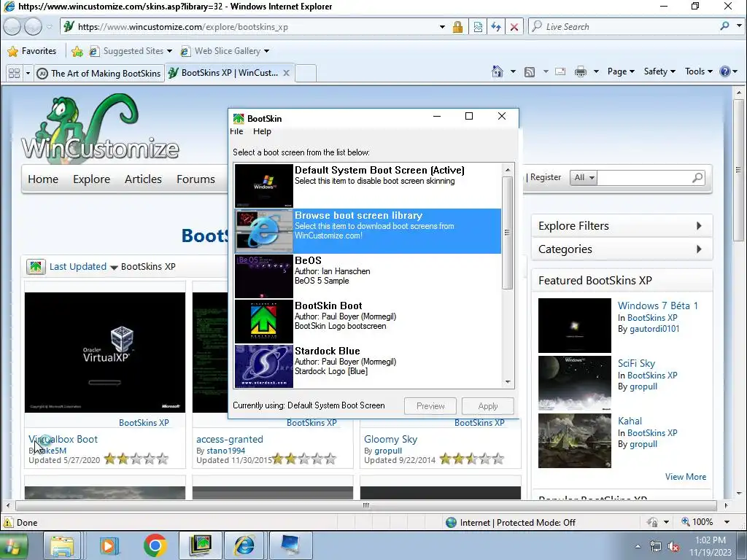Viewport: 747px width, 560px height.
Task: Click the blue Help question mark icon
Action: coord(724,71)
